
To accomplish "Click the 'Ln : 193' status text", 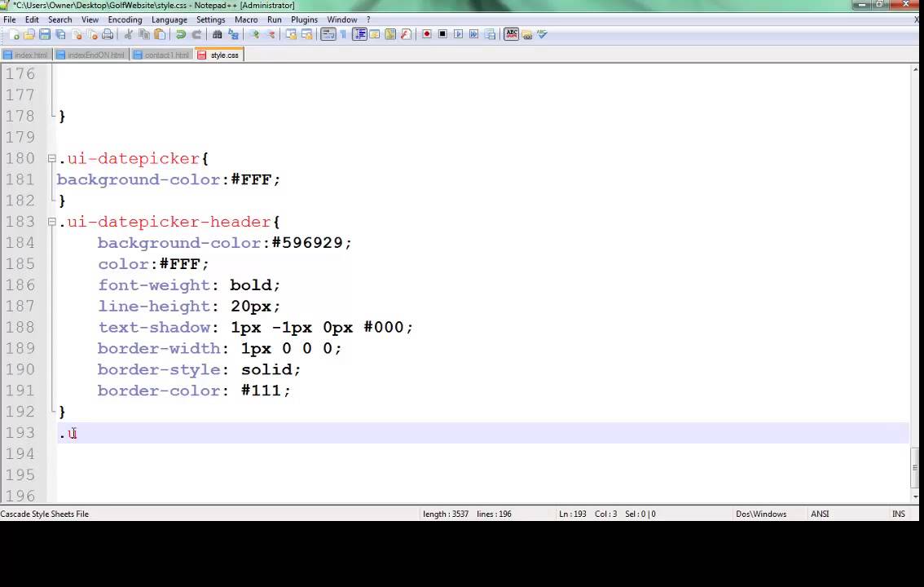I will (572, 514).
